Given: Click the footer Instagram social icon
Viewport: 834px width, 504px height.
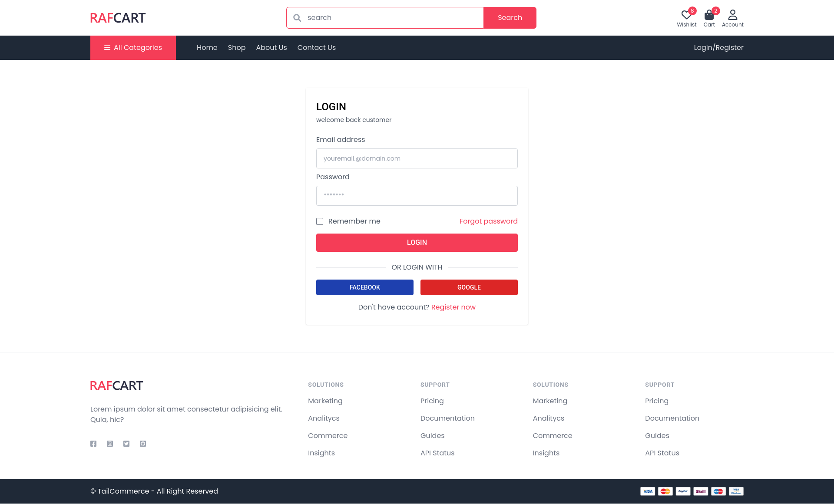Looking at the screenshot, I should [110, 444].
